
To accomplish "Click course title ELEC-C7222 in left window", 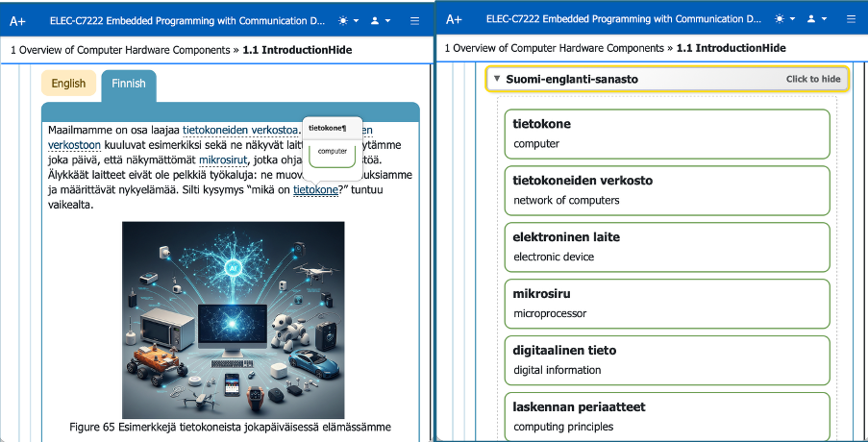I will (187, 21).
